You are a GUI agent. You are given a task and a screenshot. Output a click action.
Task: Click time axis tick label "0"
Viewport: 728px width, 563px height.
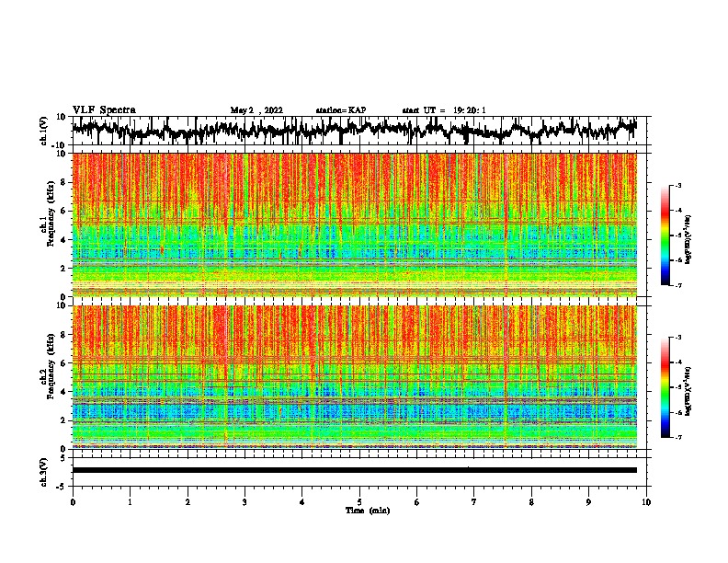tap(73, 502)
